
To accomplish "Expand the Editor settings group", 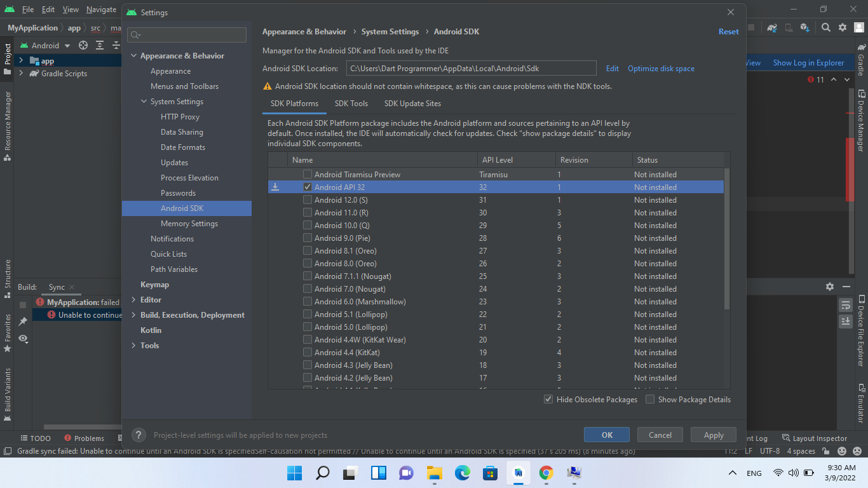I will click(x=134, y=300).
